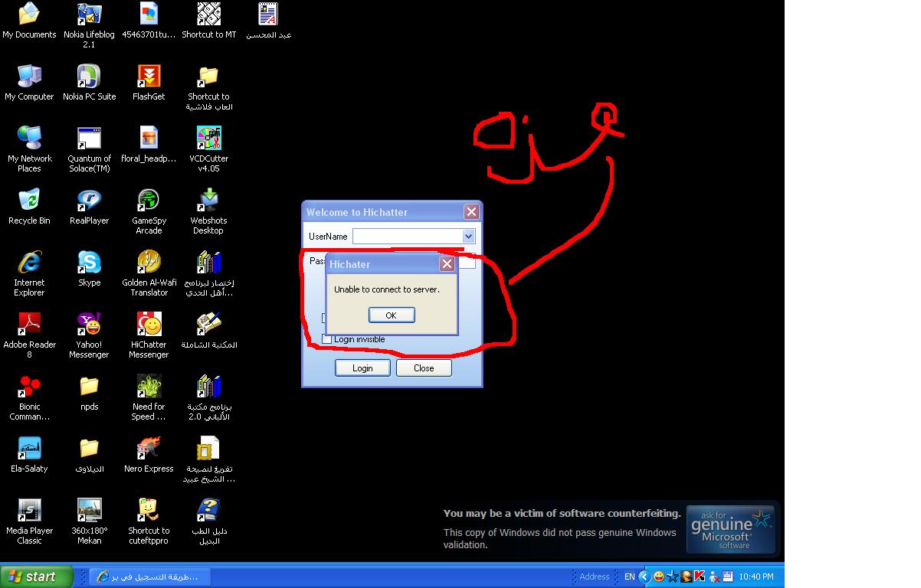Click Yahoo smiley icon in system tray
This screenshot has width=921, height=588.
658,577
